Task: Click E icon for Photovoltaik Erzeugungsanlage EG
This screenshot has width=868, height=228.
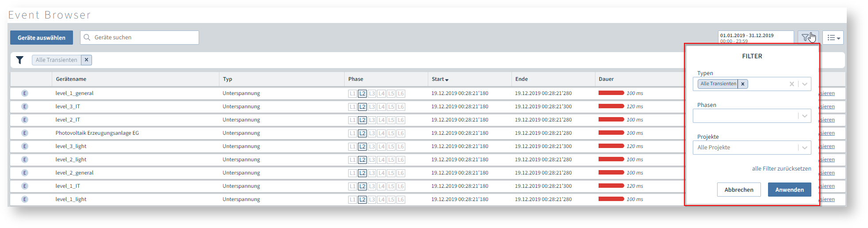Action: (x=25, y=133)
